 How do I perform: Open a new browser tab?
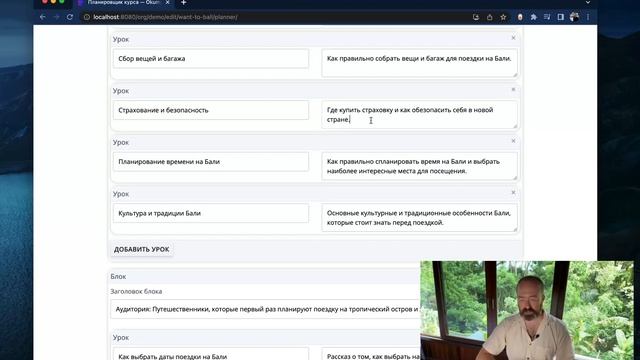click(x=184, y=2)
